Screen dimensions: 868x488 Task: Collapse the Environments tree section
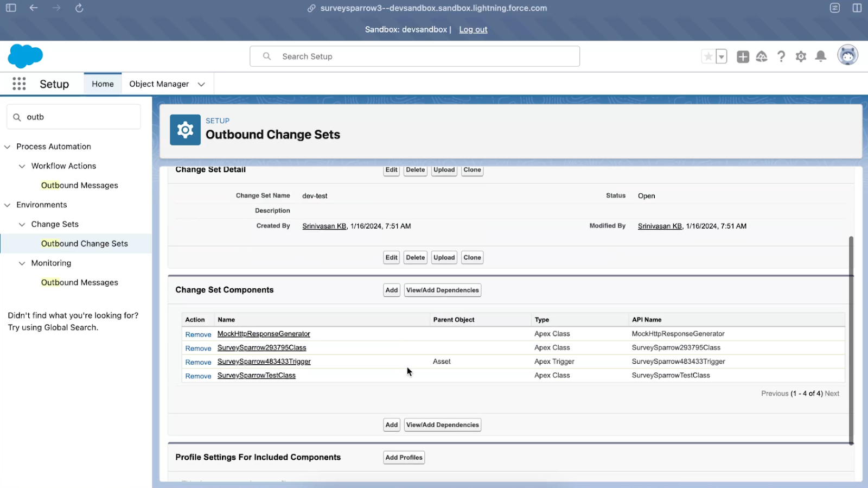(x=8, y=205)
